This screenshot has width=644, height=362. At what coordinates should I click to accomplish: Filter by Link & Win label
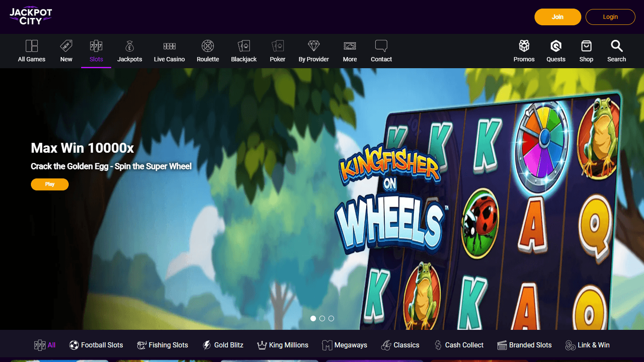594,345
